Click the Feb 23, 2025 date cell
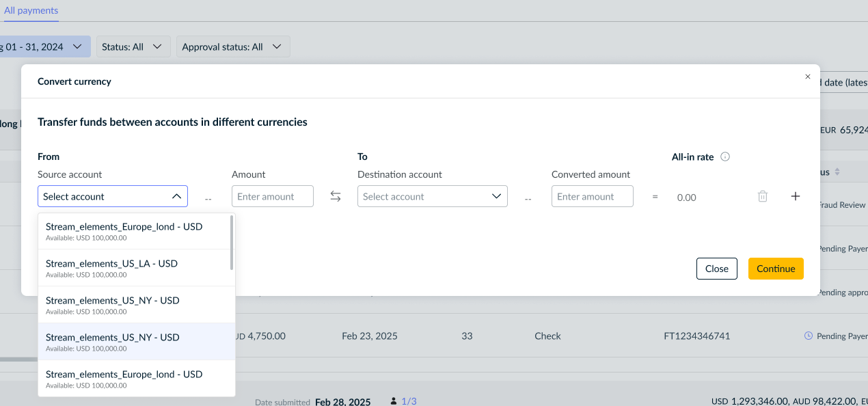Screen dimensions: 868x406 [370, 336]
